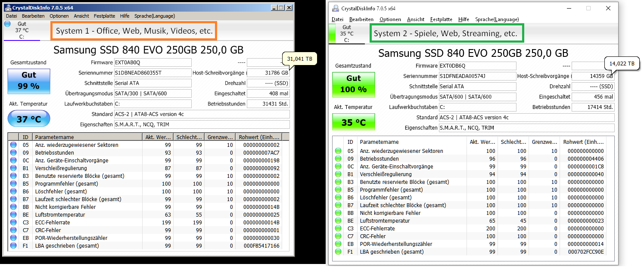Click ID column header in right window
Image resolution: width=644 pixels, height=267 pixels.
coord(351,142)
